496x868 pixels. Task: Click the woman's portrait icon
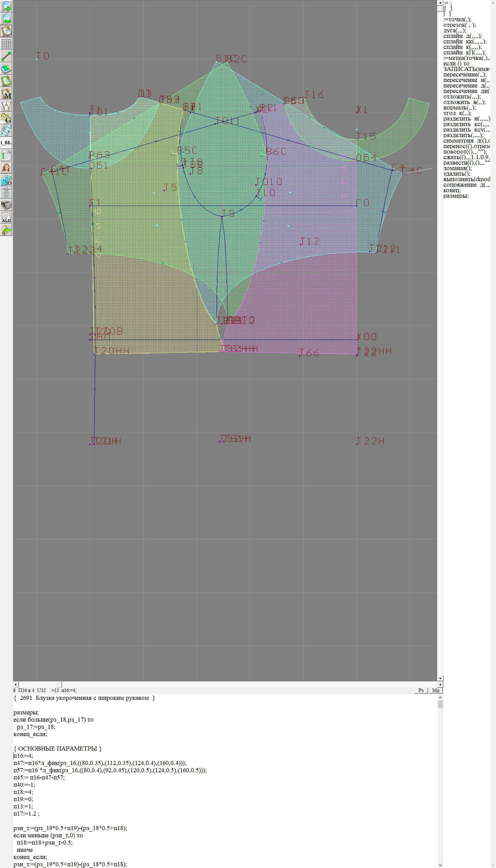(6, 168)
